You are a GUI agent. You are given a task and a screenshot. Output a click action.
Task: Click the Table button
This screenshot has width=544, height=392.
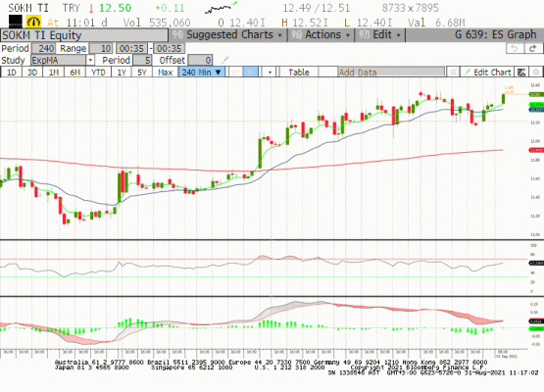299,73
